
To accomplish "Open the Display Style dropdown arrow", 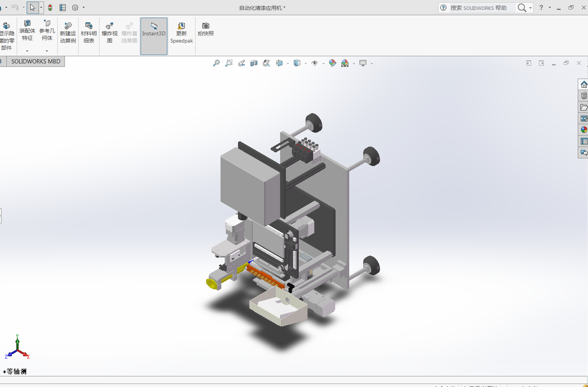I will [306, 64].
